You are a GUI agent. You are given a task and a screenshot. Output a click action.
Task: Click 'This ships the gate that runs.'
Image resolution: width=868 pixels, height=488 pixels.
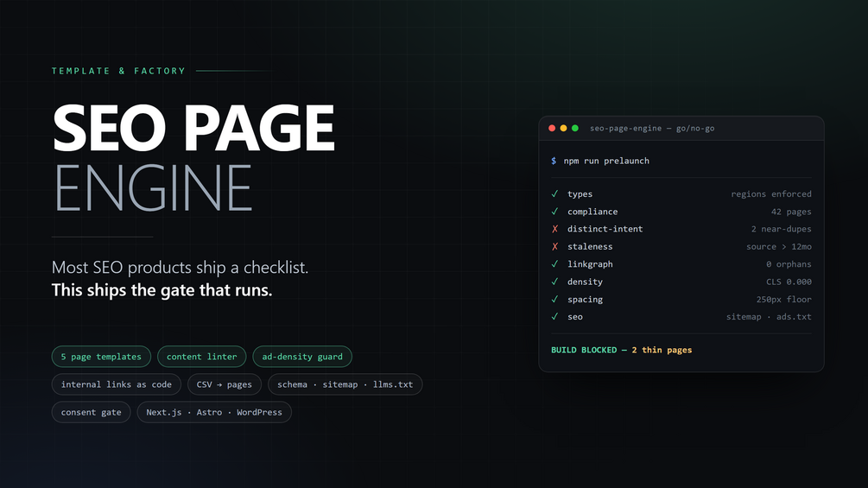click(162, 290)
